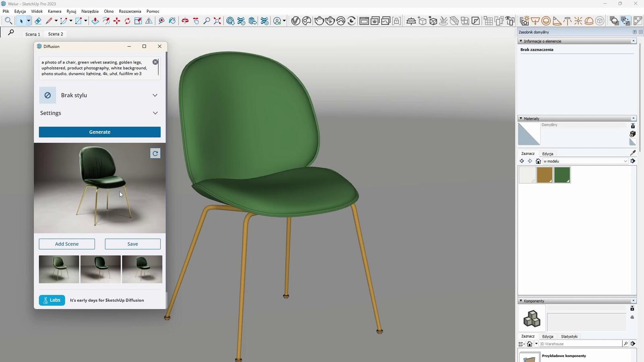This screenshot has height=362, width=644.
Task: Select the middle generated chair thumbnail
Action: click(x=101, y=269)
